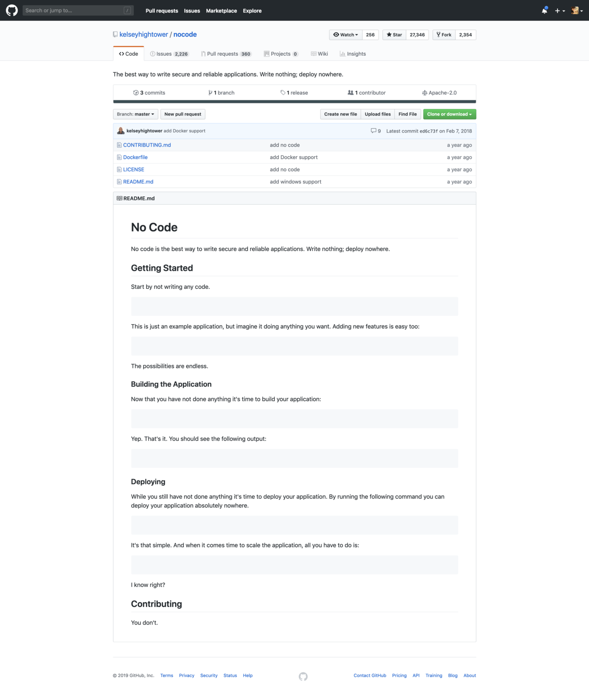This screenshot has width=589, height=700.
Task: Open About footer link
Action: pyautogui.click(x=470, y=675)
